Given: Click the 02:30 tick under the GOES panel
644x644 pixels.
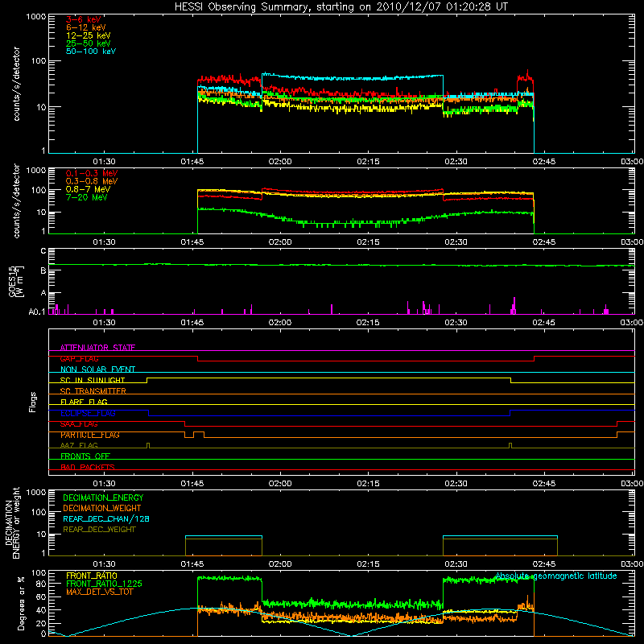Looking at the screenshot, I should click(456, 323).
